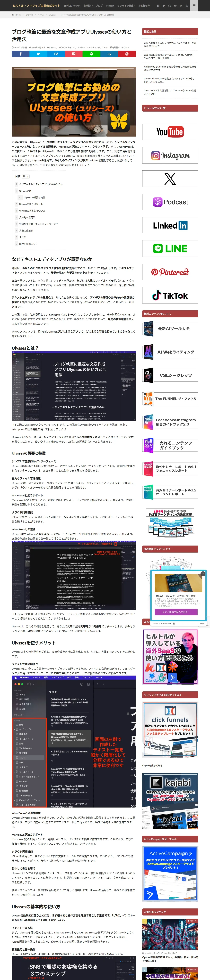The image size is (210, 980).
Task: Open Podcast menu item in header
Action: tap(110, 6)
